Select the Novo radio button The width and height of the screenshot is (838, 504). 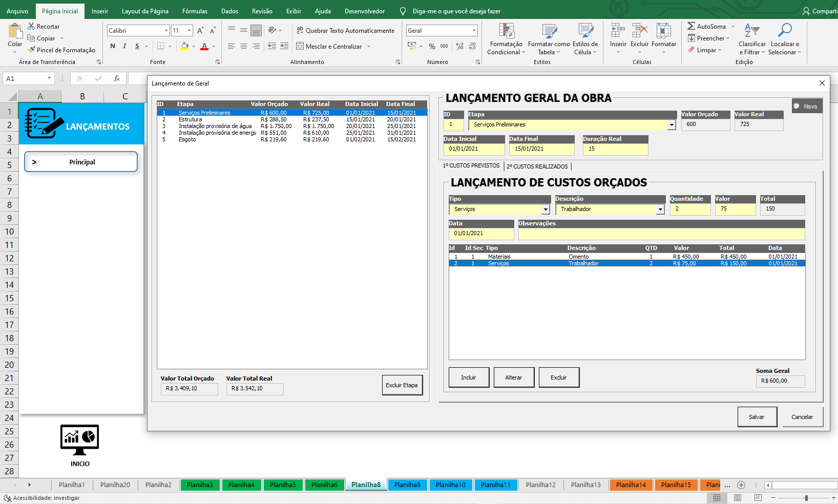[x=797, y=106]
